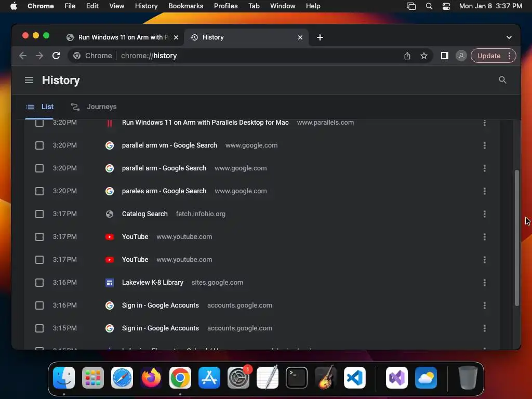This screenshot has height=399, width=532.
Task: Check the parallel arm - Google Search checkbox
Action: [39, 168]
